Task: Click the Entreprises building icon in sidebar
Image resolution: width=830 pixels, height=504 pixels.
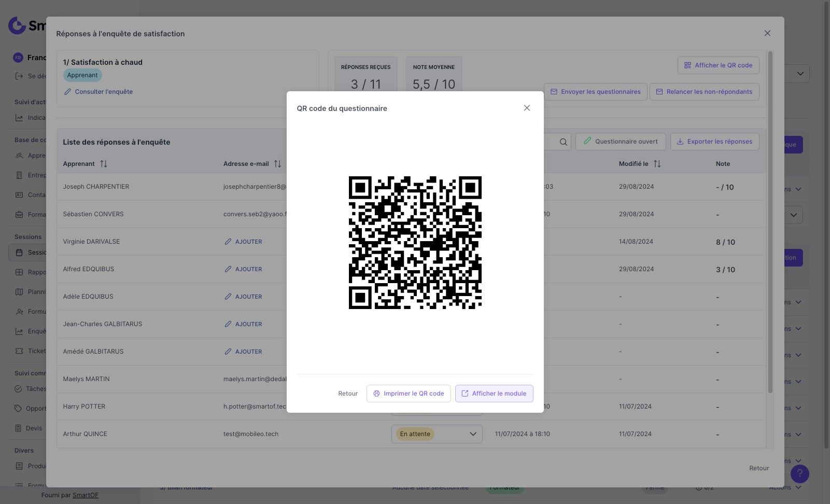Action: tap(19, 175)
